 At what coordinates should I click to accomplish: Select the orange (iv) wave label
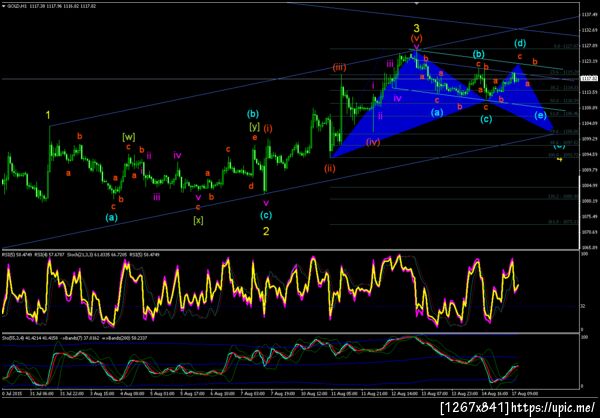click(372, 142)
